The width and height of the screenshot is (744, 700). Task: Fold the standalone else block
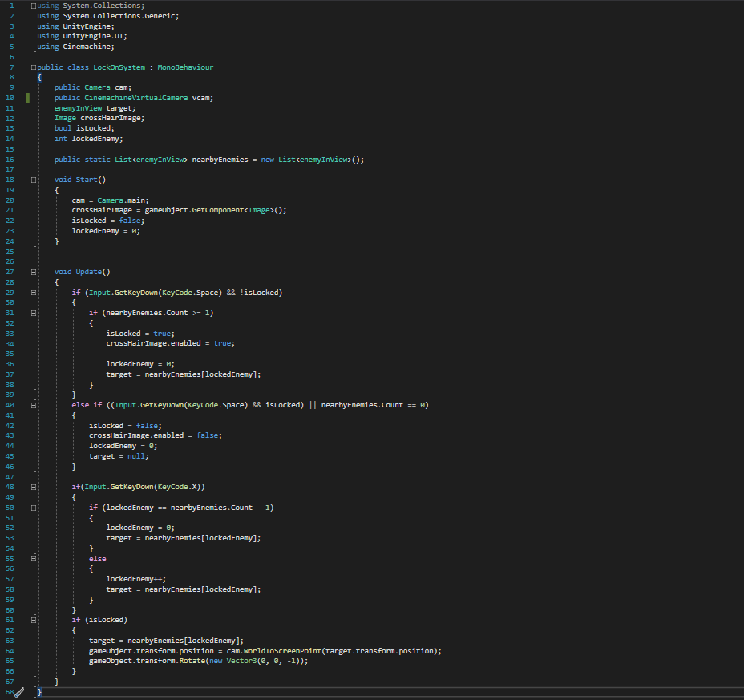(33, 559)
